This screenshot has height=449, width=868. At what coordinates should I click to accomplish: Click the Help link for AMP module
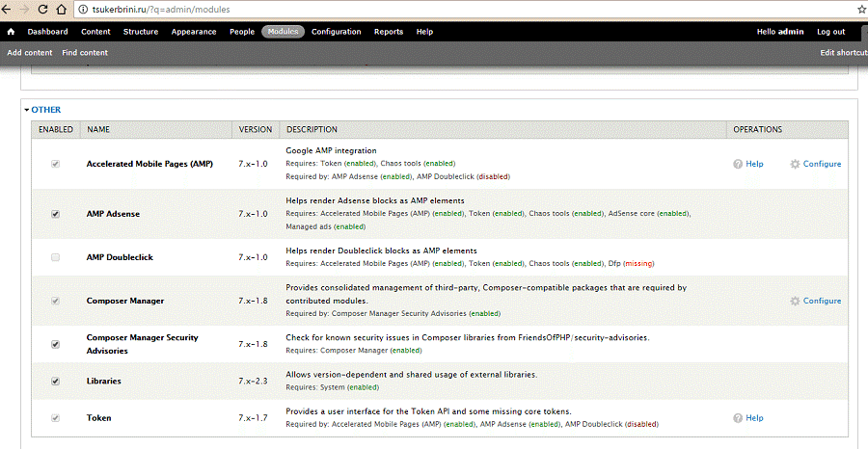(x=754, y=164)
